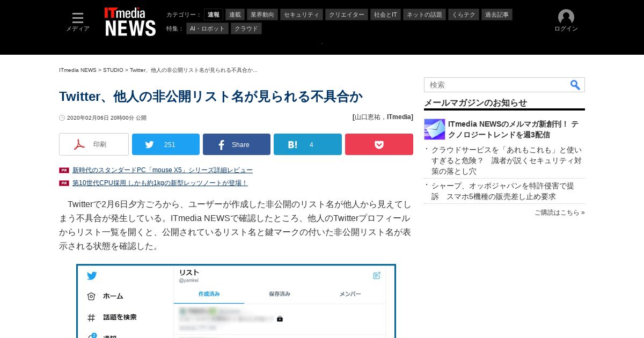
Task: Select 過去記事 category
Action: point(497,14)
